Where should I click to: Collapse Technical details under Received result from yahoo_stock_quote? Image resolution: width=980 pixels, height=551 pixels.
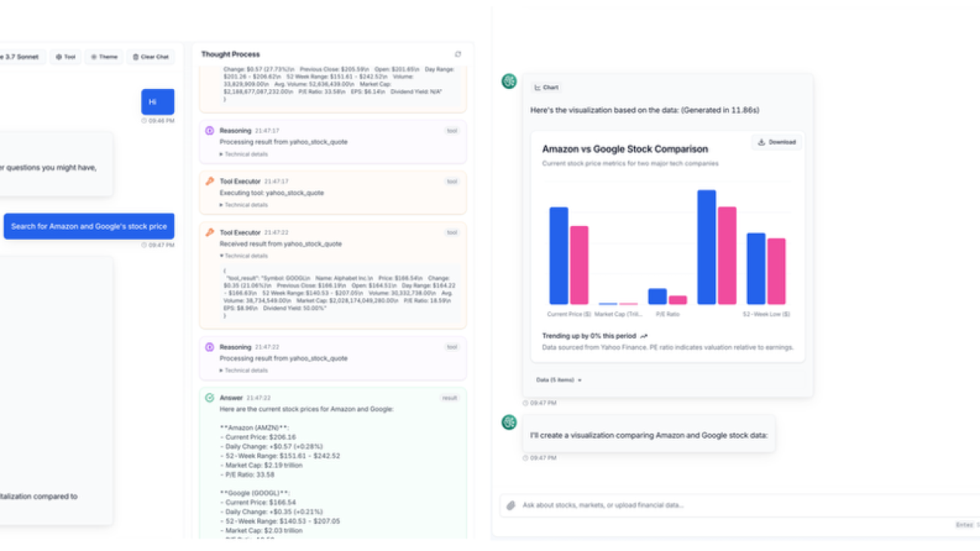coord(243,256)
